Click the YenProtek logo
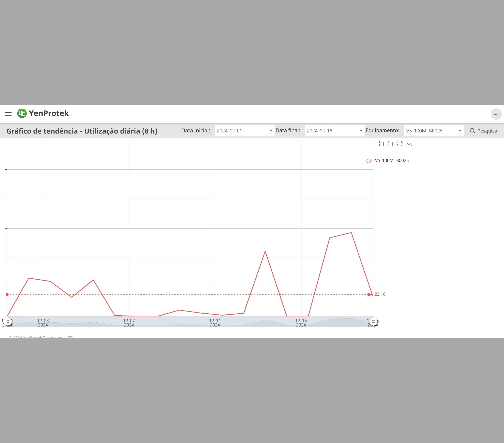This screenshot has width=504, height=443. coord(43,113)
